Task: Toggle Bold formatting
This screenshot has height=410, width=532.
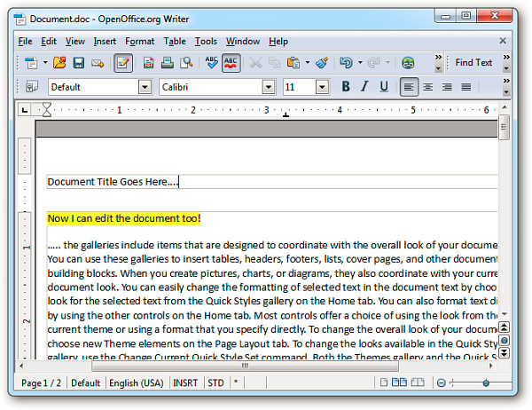Action: (x=346, y=87)
